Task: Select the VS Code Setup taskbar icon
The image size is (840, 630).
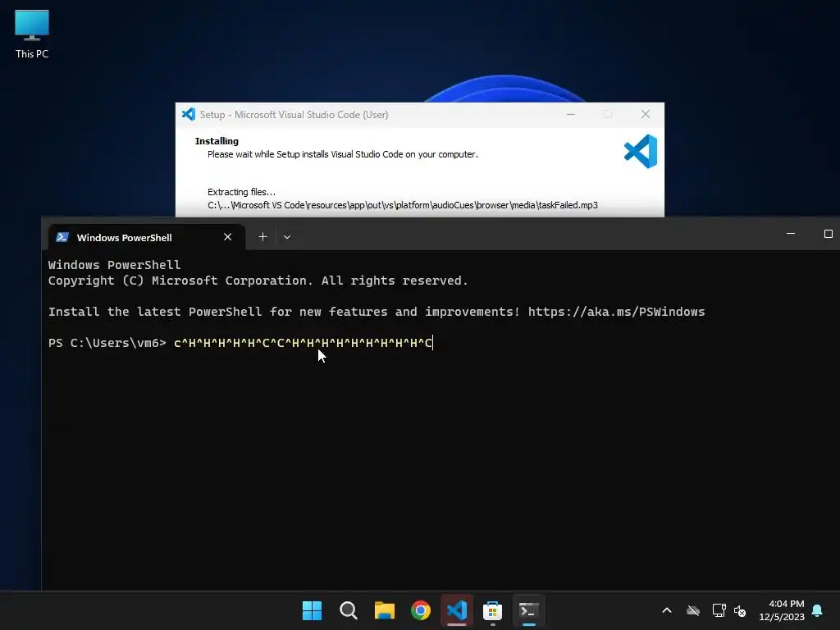Action: [x=456, y=610]
